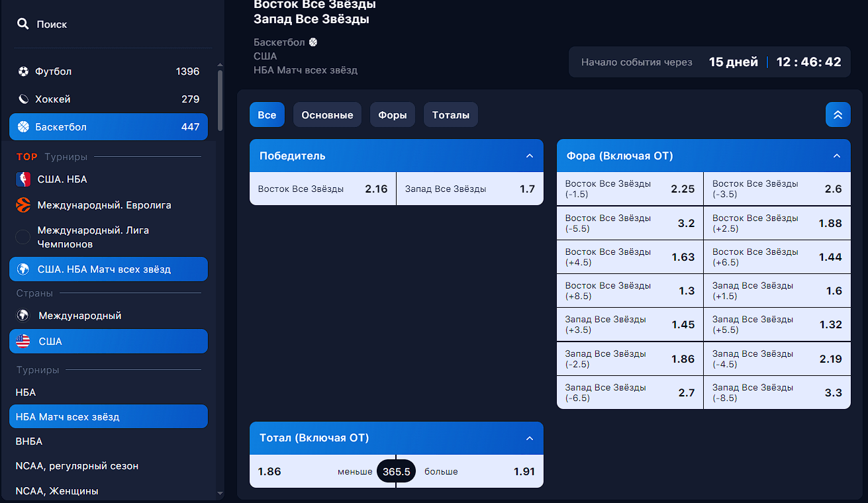Screen dimensions: 868x503
Task: Pick Запад Все Звёзды (+5.5) at 1.32
Action: pyautogui.click(x=777, y=324)
